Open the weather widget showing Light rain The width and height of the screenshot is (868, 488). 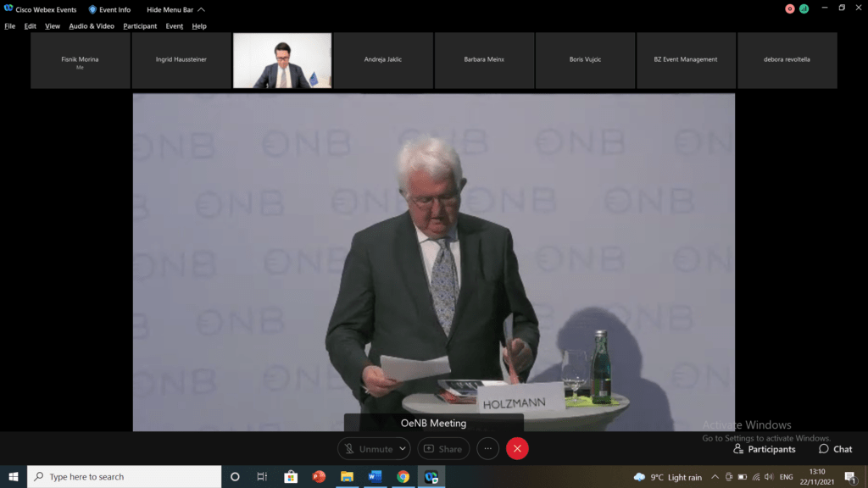click(x=668, y=477)
